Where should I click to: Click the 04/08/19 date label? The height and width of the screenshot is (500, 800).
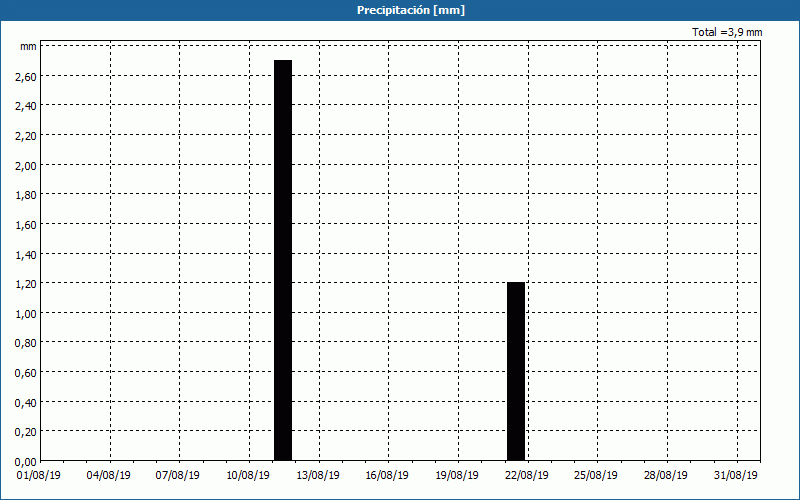[109, 475]
